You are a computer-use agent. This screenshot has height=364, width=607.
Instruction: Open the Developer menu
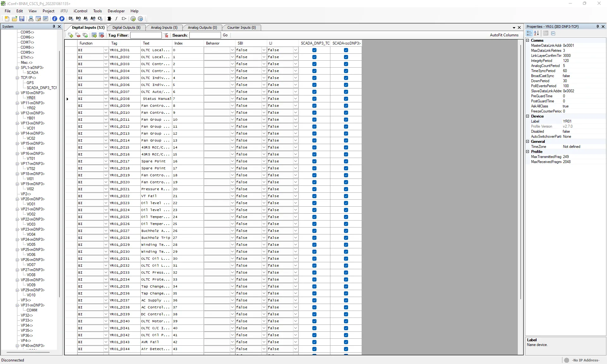coord(116,11)
